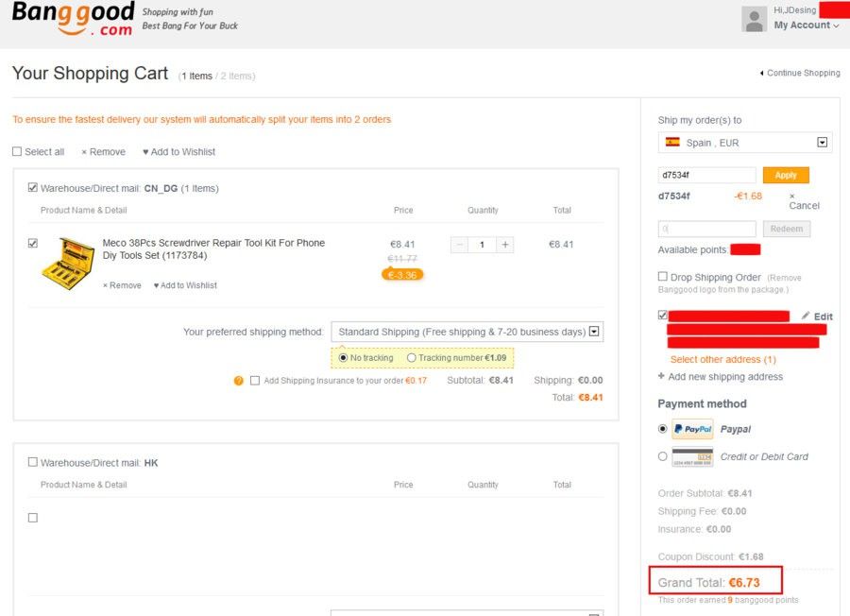
Task: Increase quantity with the plus button
Action: (505, 245)
